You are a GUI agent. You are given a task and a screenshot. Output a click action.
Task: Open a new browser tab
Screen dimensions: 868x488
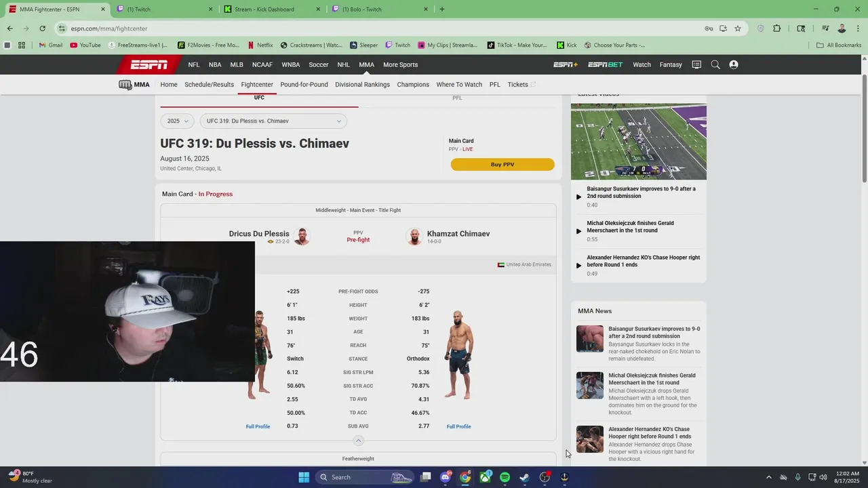(x=442, y=9)
